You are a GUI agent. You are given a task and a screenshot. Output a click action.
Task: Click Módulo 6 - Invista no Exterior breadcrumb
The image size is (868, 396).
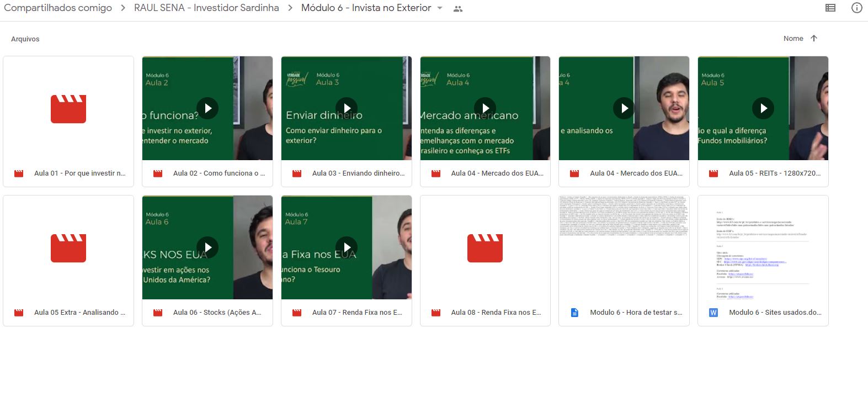(366, 8)
